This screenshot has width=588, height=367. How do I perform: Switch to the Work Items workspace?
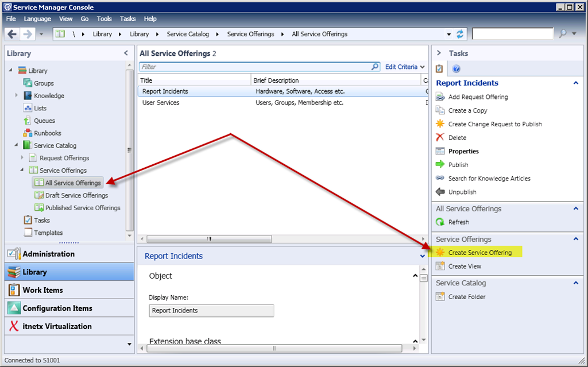42,290
